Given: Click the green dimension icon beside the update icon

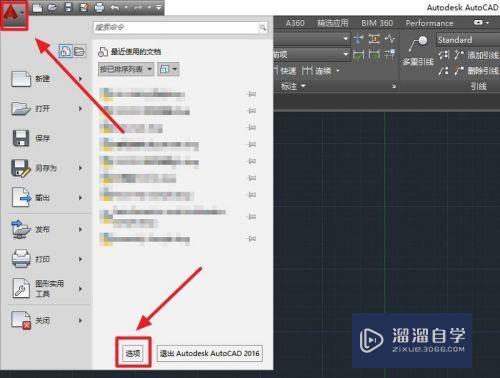Looking at the screenshot, I should (x=374, y=54).
